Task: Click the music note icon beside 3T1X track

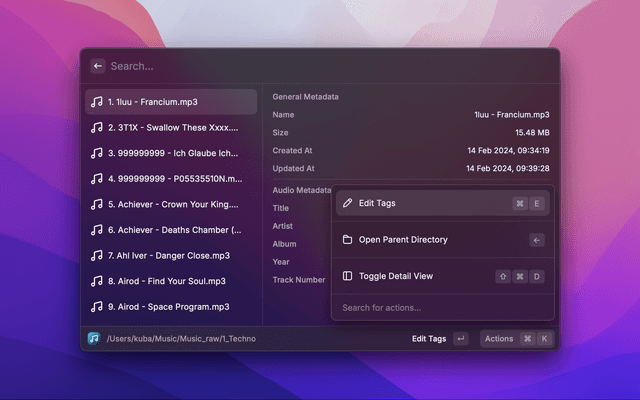Action: tap(97, 128)
